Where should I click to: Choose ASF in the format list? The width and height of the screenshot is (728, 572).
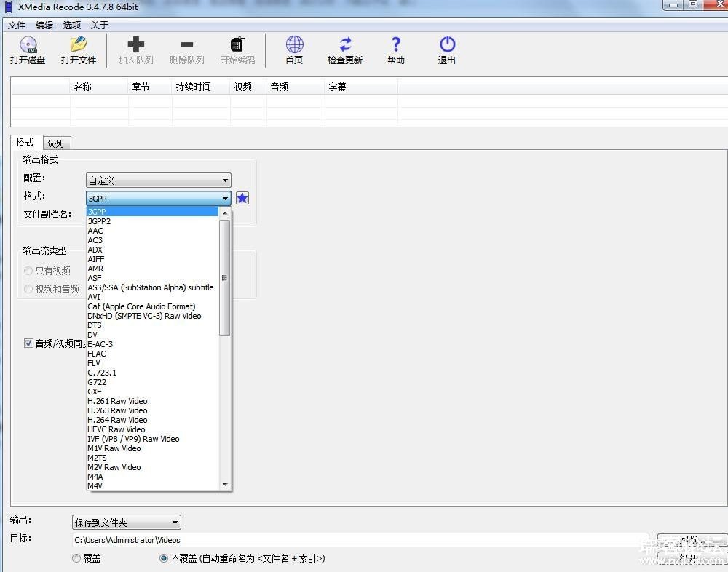(x=152, y=278)
